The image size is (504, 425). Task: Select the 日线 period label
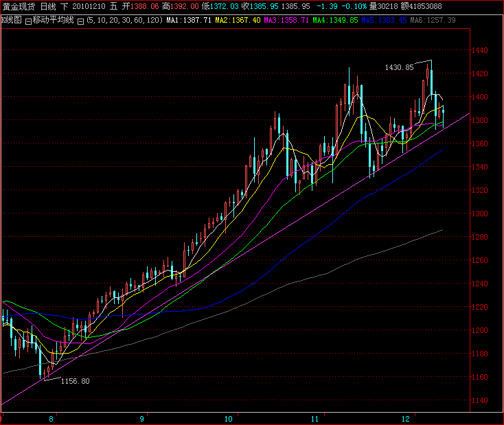(47, 6)
